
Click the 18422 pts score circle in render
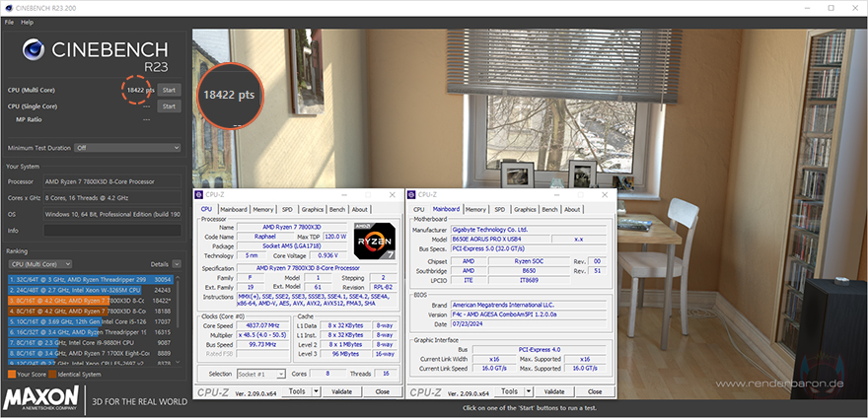coord(229,95)
